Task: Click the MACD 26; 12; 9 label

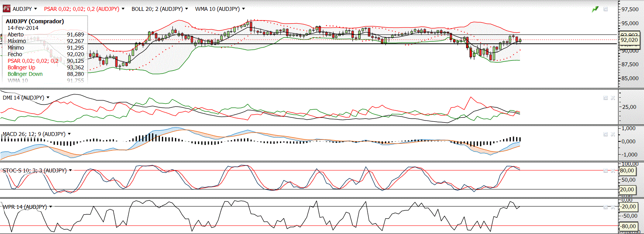Action: (x=34, y=134)
